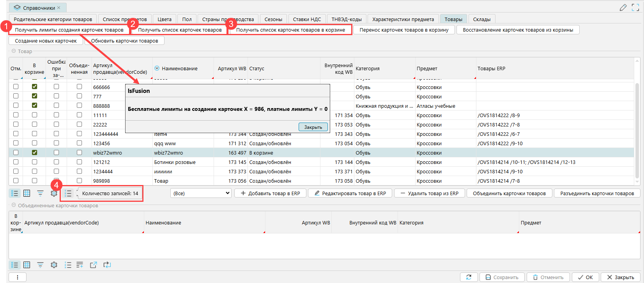The height and width of the screenshot is (283, 644).
Task: Click the 'Наименование' column header
Action: pos(179,69)
